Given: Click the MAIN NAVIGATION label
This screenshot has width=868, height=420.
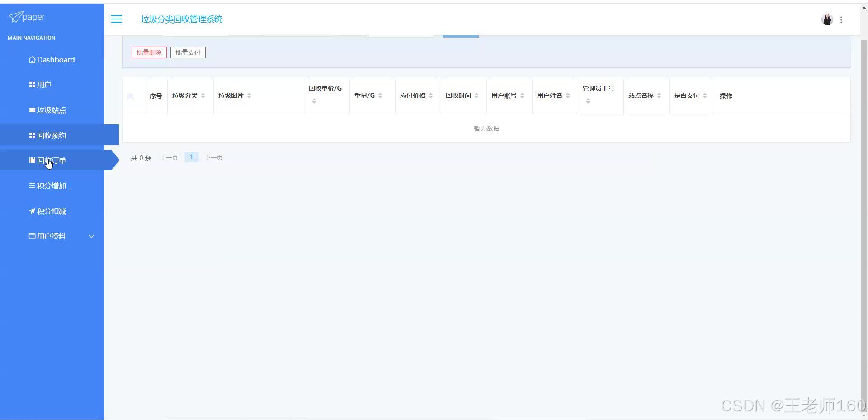Looking at the screenshot, I should click(32, 38).
